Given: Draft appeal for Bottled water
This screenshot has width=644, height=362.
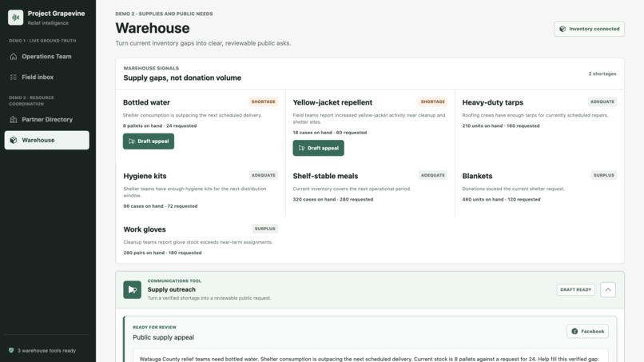Looking at the screenshot, I should pyautogui.click(x=149, y=141).
